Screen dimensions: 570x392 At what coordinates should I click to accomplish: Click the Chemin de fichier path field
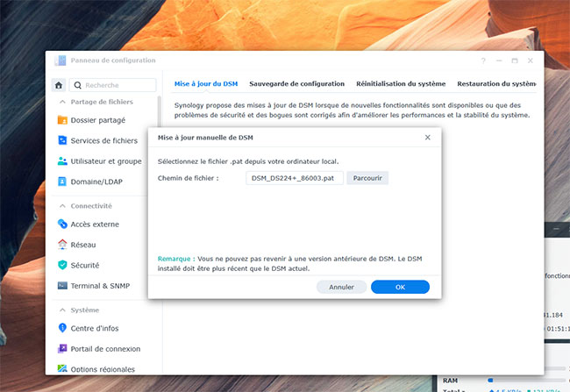(x=295, y=178)
